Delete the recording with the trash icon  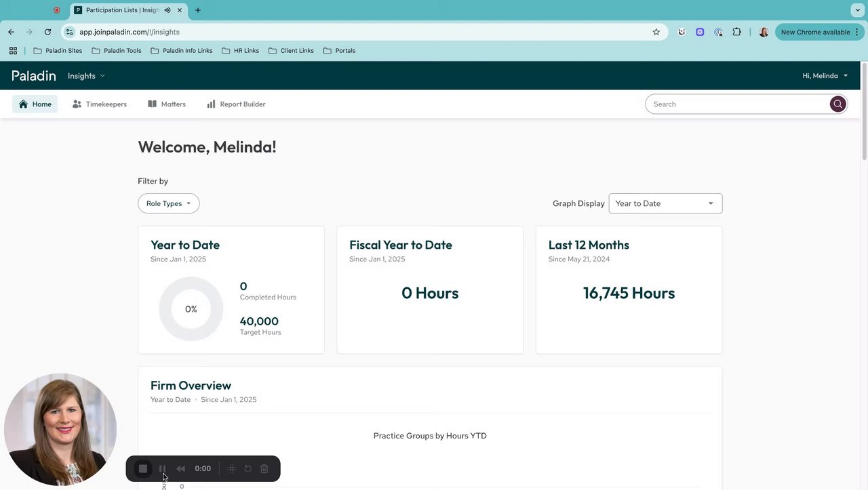(264, 468)
